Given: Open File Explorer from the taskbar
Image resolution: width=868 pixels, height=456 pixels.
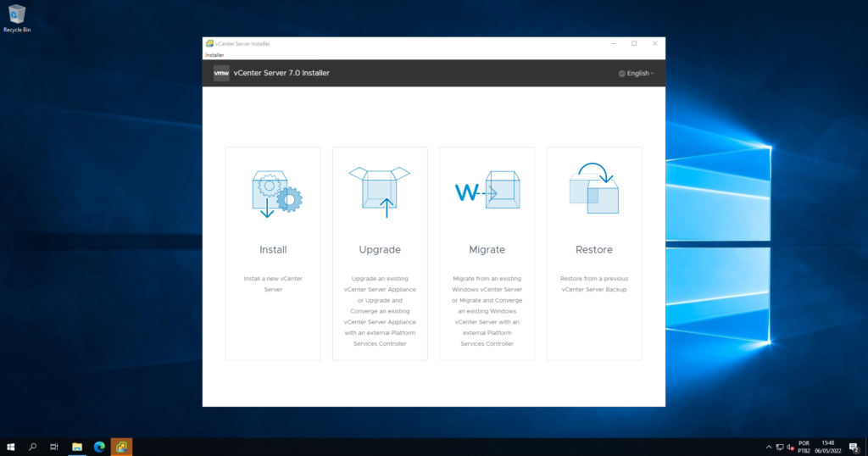Looking at the screenshot, I should tap(77, 447).
